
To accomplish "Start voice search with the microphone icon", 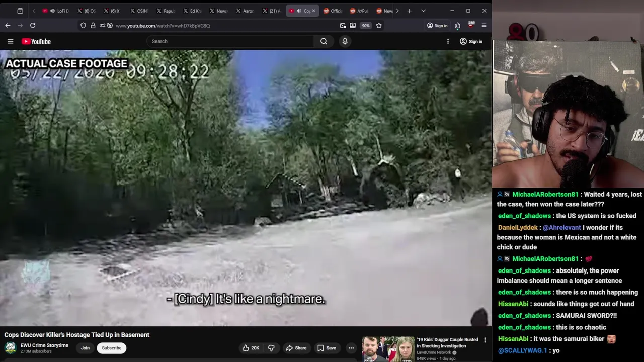I will [x=345, y=41].
